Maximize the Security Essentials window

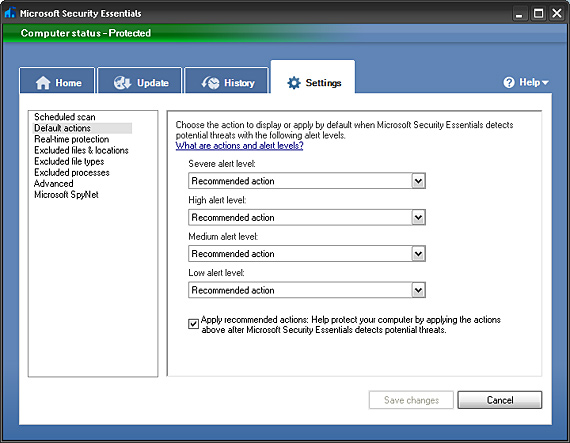click(538, 14)
